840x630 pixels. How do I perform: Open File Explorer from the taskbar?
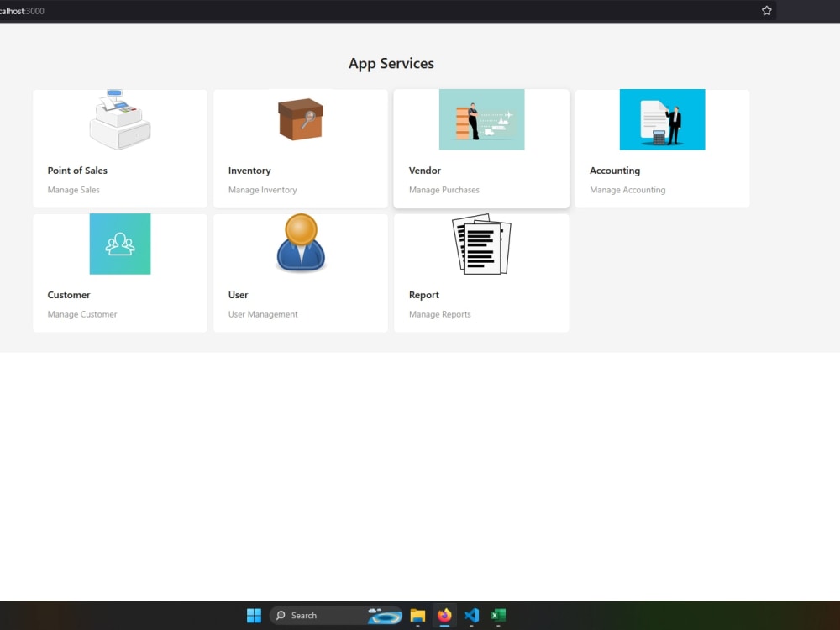417,615
